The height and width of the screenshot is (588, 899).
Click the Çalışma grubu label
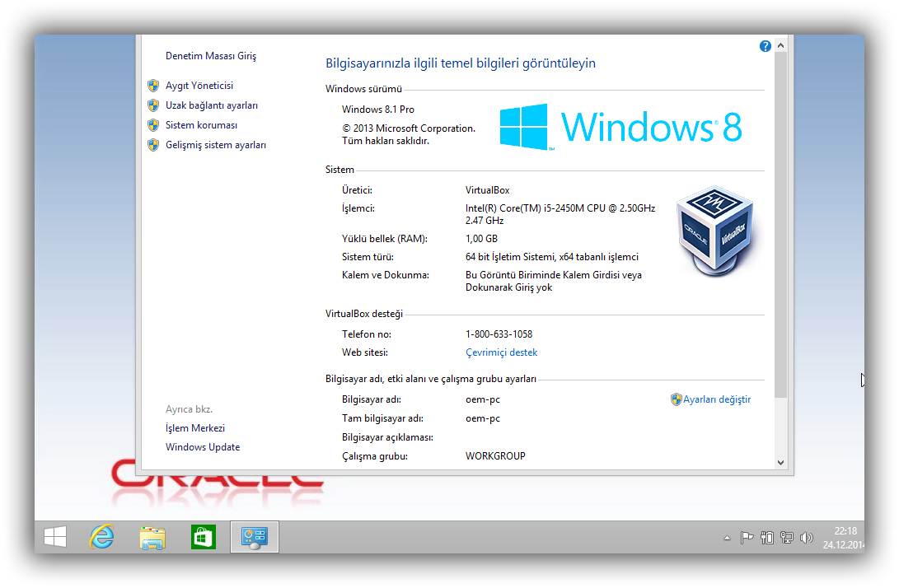click(375, 456)
